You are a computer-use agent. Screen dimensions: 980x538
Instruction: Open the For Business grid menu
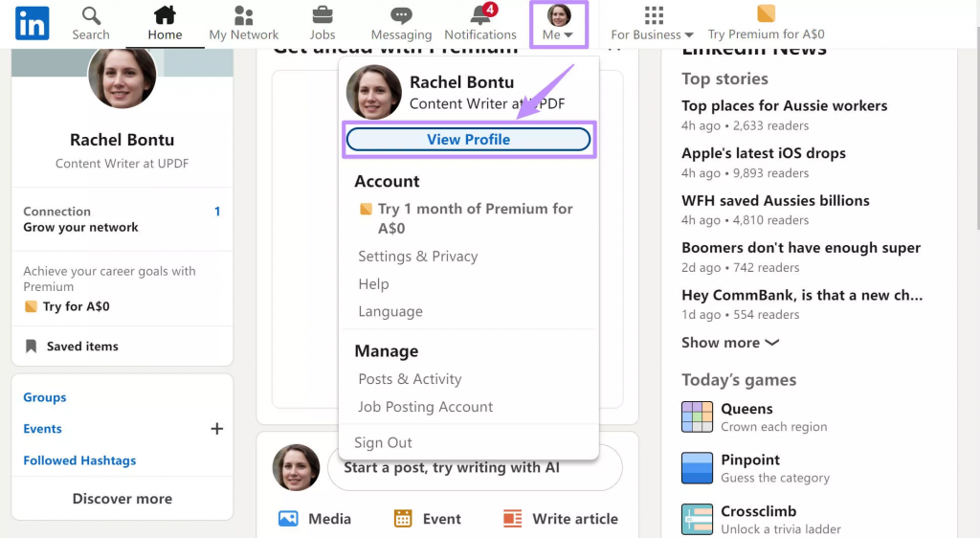[653, 23]
